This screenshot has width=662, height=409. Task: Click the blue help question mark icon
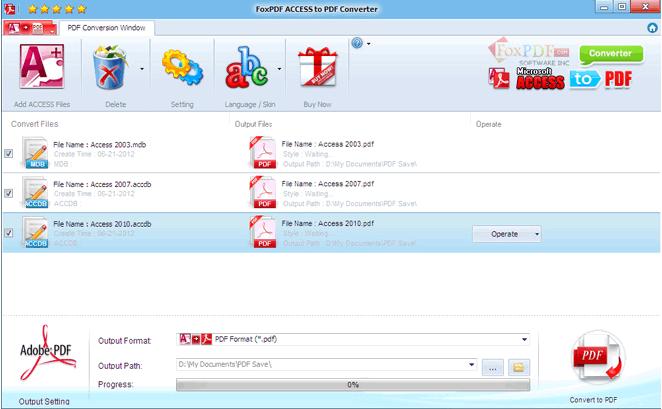(x=357, y=43)
